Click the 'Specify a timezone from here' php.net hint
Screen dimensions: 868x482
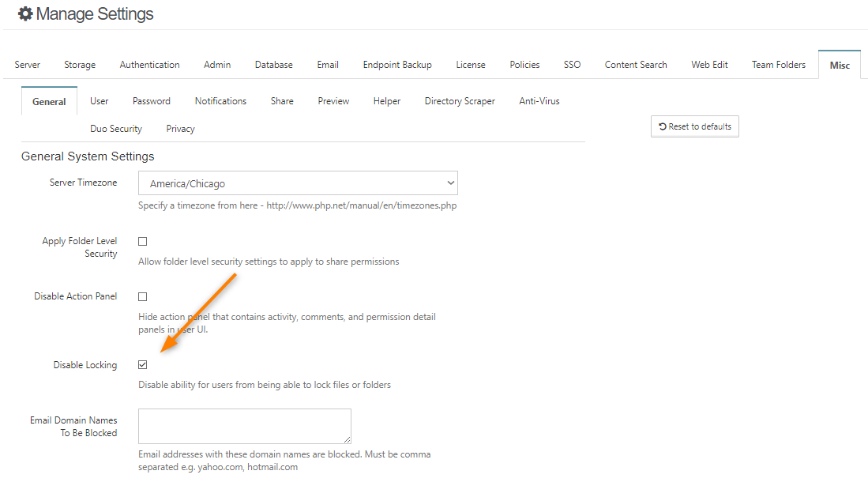tap(297, 205)
